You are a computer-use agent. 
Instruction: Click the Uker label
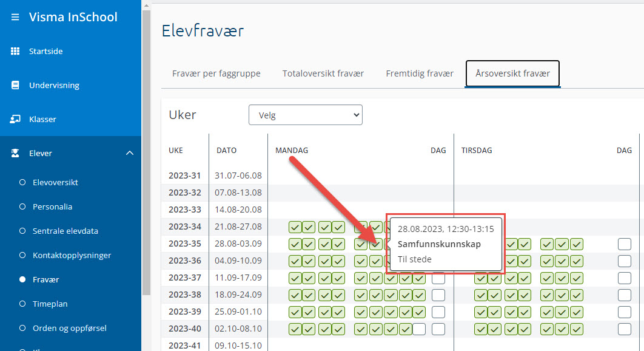(183, 115)
